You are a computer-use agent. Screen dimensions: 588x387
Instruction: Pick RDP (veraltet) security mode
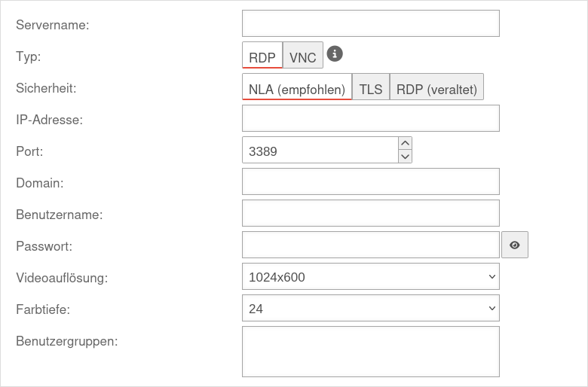click(x=436, y=88)
